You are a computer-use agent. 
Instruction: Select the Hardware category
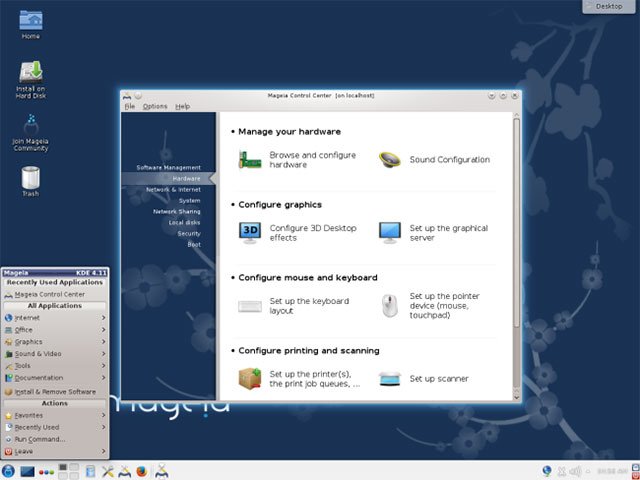pos(169,178)
